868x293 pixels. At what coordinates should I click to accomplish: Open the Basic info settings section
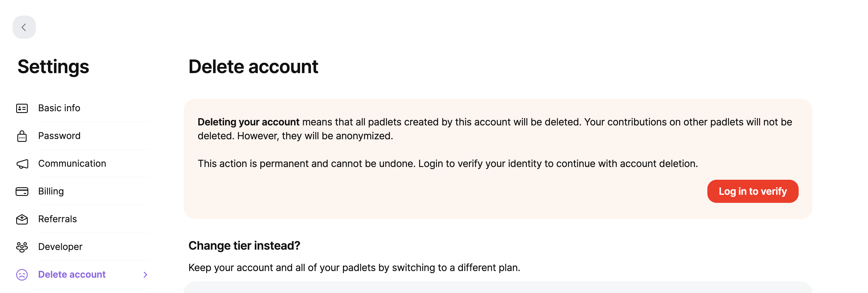[59, 108]
